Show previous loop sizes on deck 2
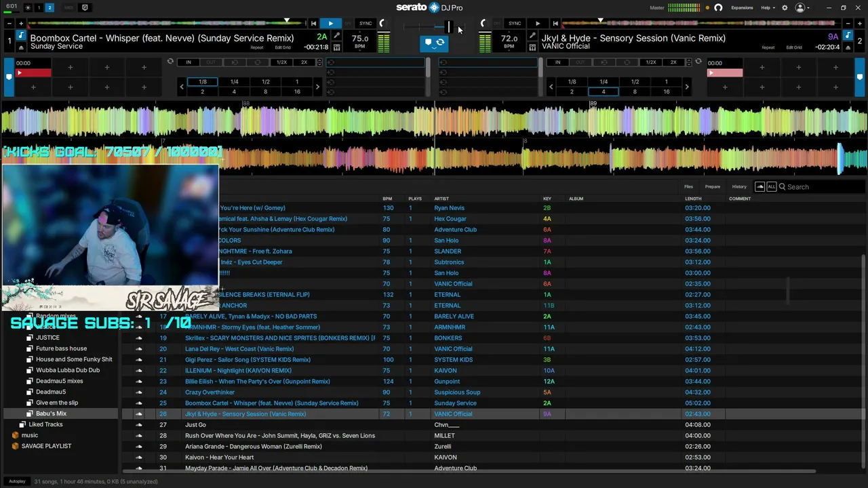The width and height of the screenshot is (868, 488). click(551, 87)
